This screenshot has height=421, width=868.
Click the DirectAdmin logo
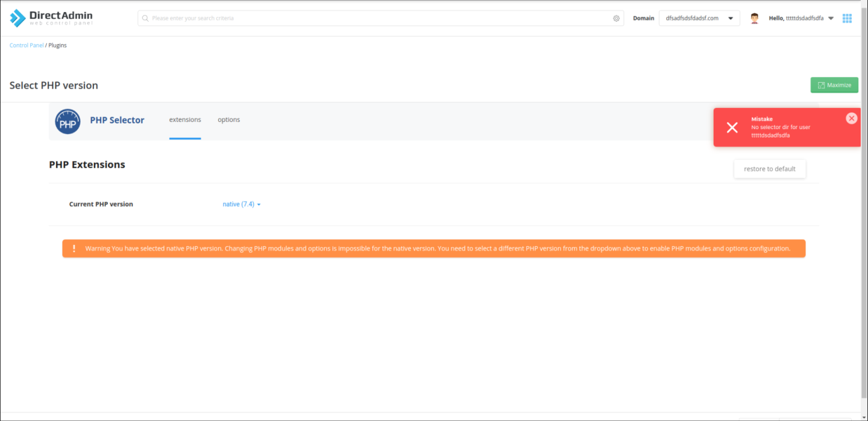click(x=51, y=18)
